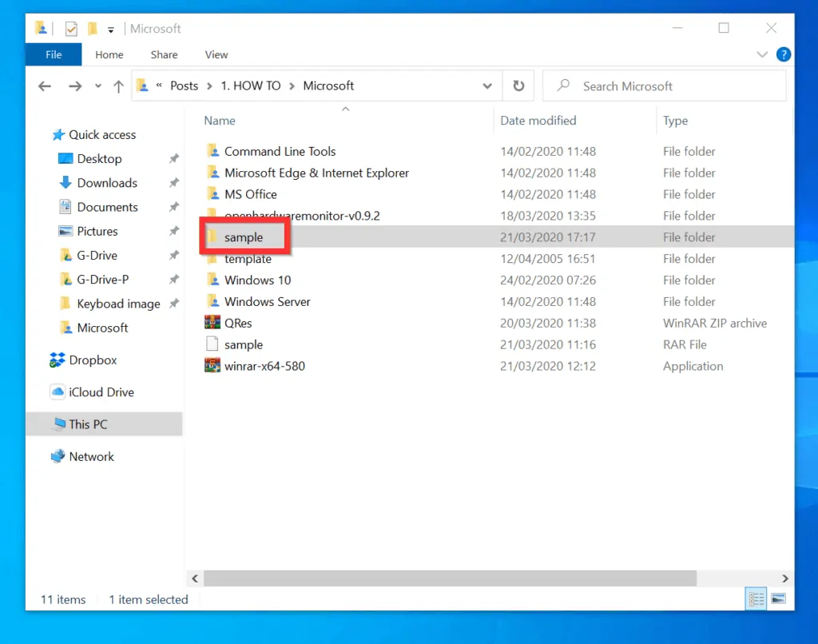
Task: Keep Details view active in status bar
Action: (x=755, y=598)
